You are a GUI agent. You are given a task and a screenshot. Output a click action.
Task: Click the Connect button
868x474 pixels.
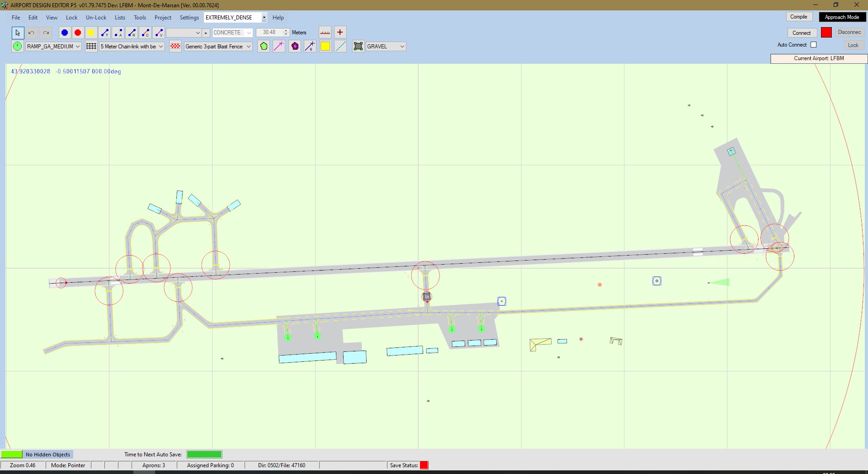pos(802,33)
